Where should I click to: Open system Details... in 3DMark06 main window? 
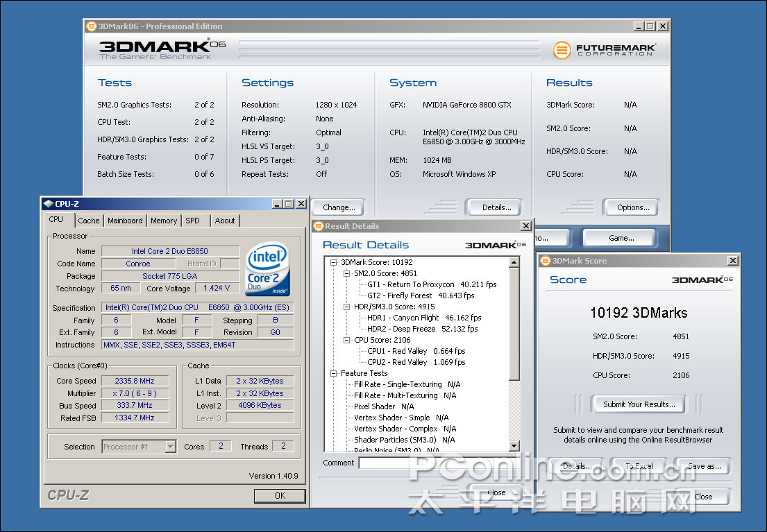coord(496,207)
